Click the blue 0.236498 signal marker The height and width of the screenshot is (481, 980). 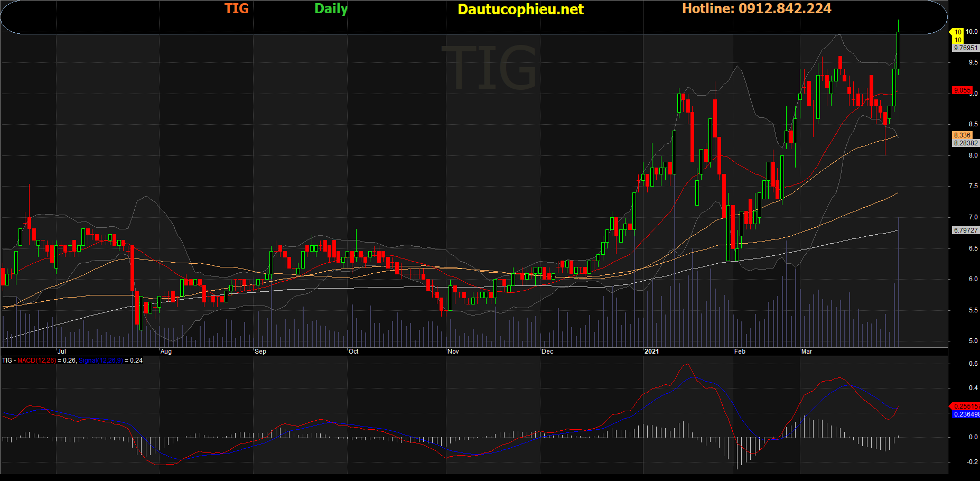point(966,414)
